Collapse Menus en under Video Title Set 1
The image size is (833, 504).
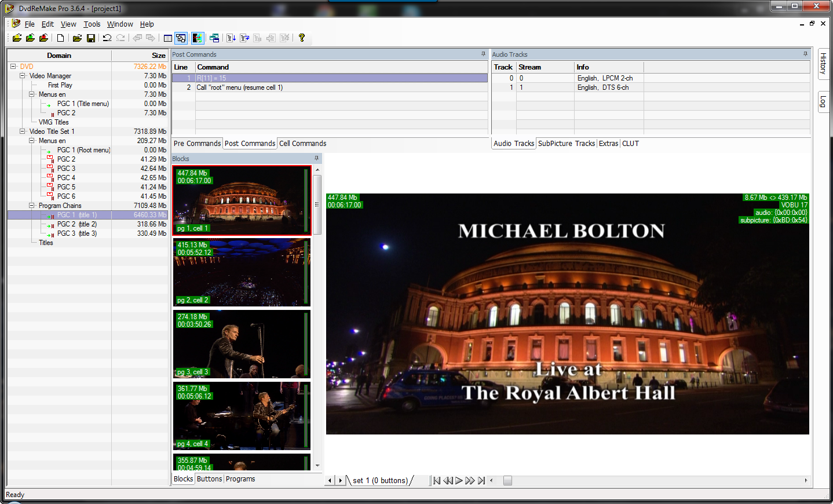point(31,141)
